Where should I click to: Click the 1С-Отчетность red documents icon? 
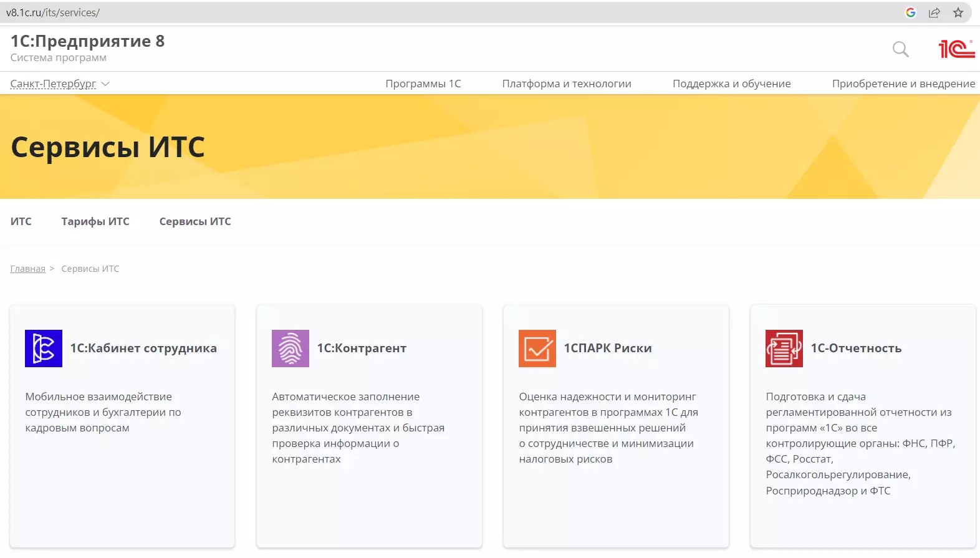(x=784, y=349)
